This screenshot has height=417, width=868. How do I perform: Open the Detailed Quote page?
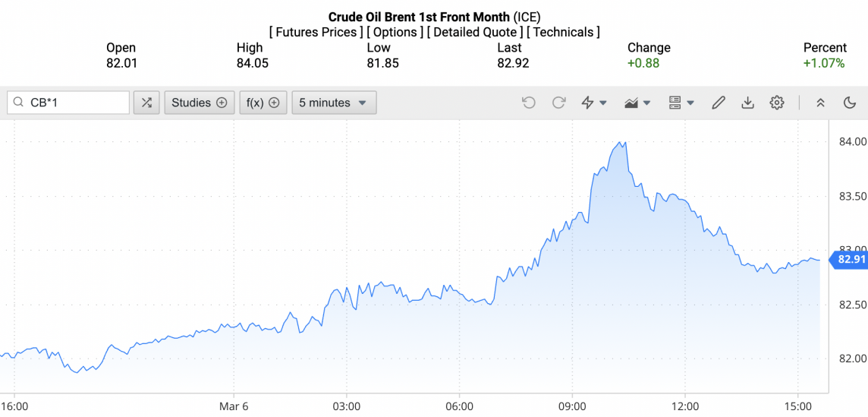click(x=474, y=32)
